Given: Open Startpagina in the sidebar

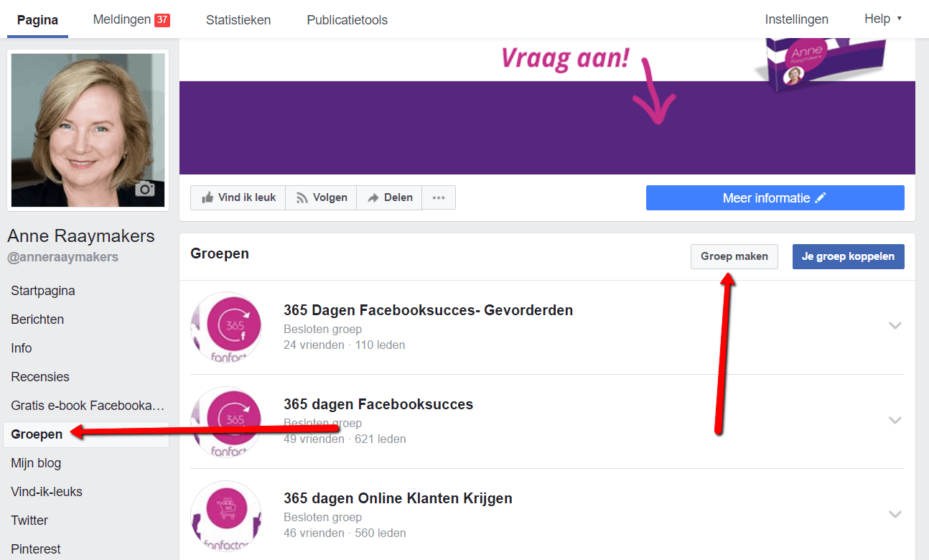Looking at the screenshot, I should coord(43,291).
